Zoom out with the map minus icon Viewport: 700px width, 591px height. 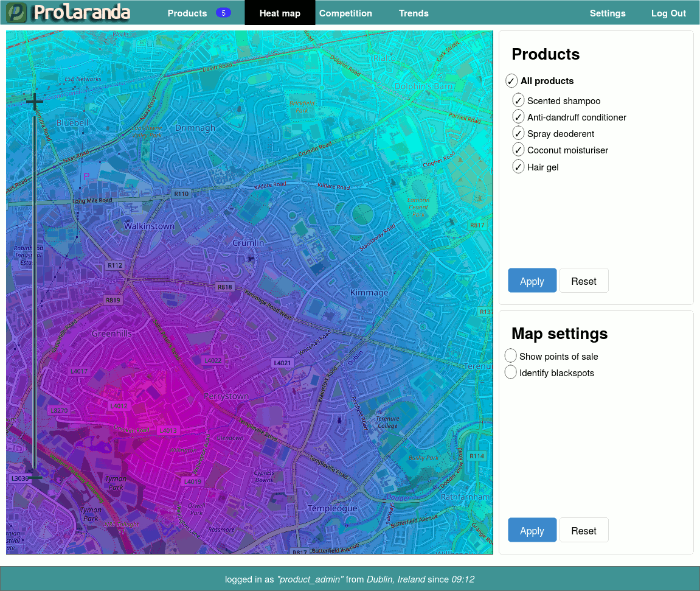point(35,478)
